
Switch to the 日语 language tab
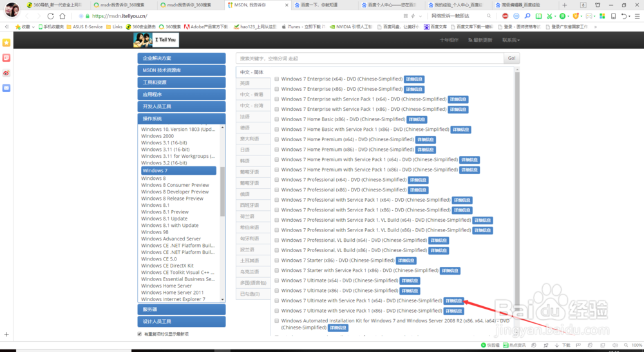pyautogui.click(x=253, y=150)
